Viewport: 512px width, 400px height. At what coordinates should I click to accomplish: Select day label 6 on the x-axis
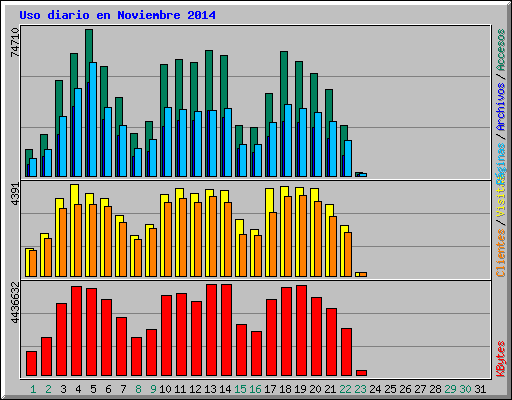108,389
